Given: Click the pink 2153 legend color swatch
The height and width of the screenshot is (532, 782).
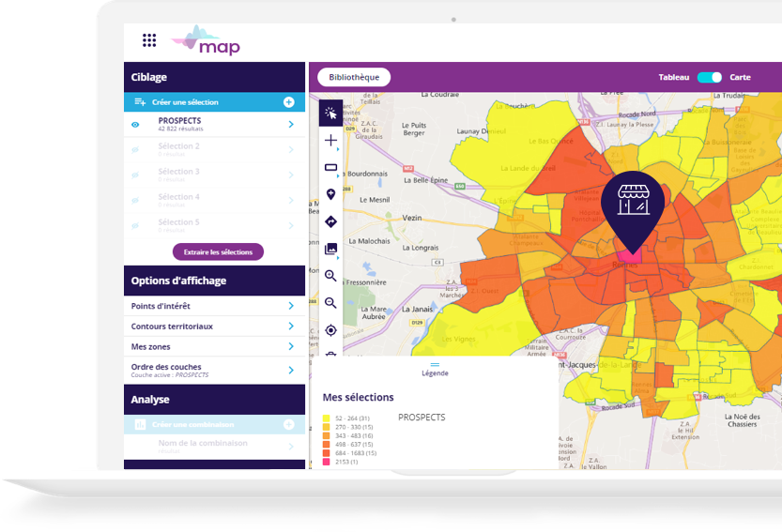Looking at the screenshot, I should 327,462.
